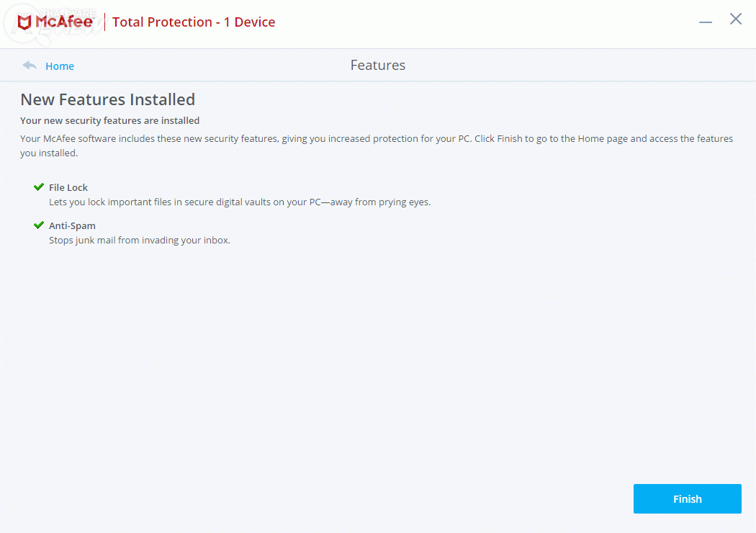Select the Anti-Spam feature title
756x533 pixels.
coord(72,226)
